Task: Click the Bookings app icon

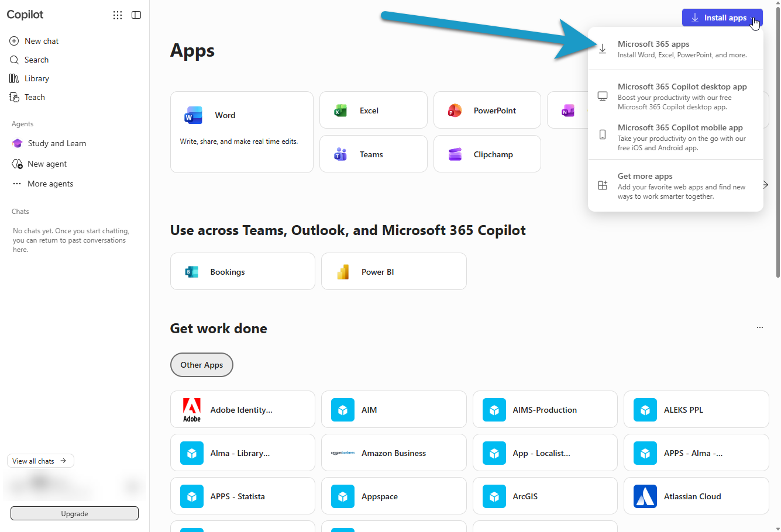Action: click(191, 272)
